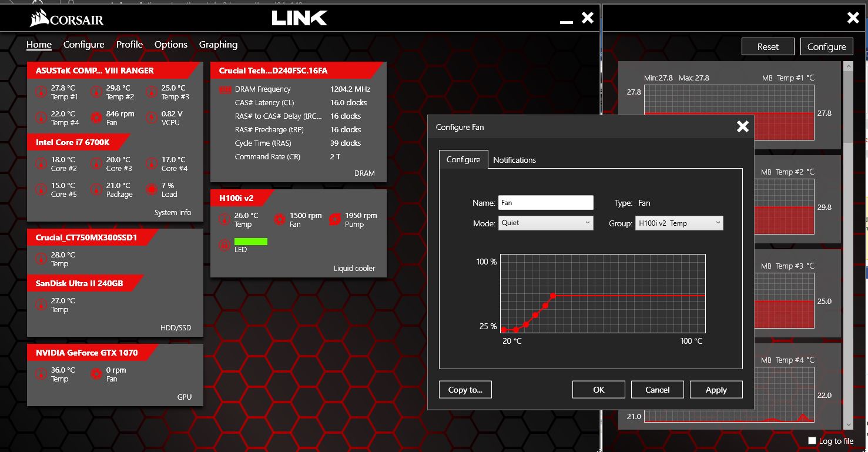Click the motherboard 846 rpm fan icon
Viewport: 868px width, 452px height.
(96, 118)
